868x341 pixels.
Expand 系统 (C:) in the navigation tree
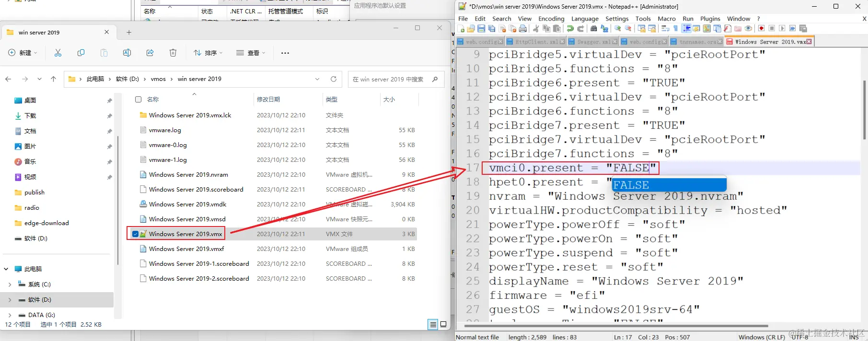click(10, 284)
